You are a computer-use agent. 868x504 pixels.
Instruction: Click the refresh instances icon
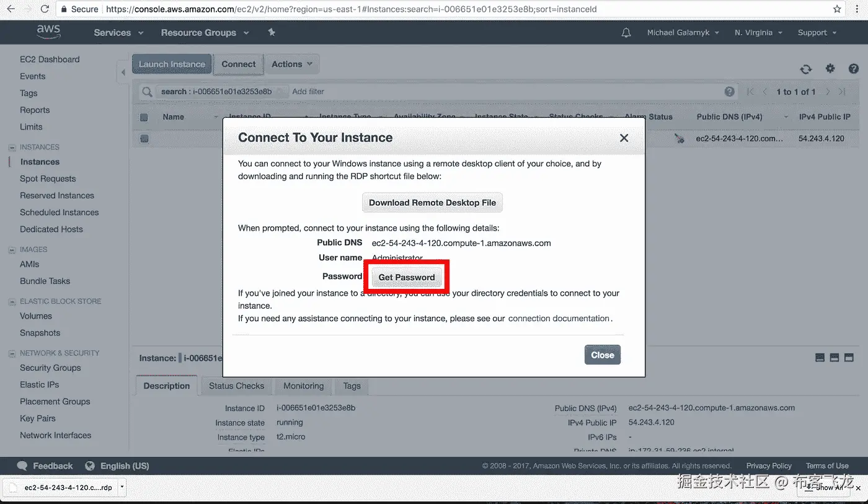tap(805, 69)
